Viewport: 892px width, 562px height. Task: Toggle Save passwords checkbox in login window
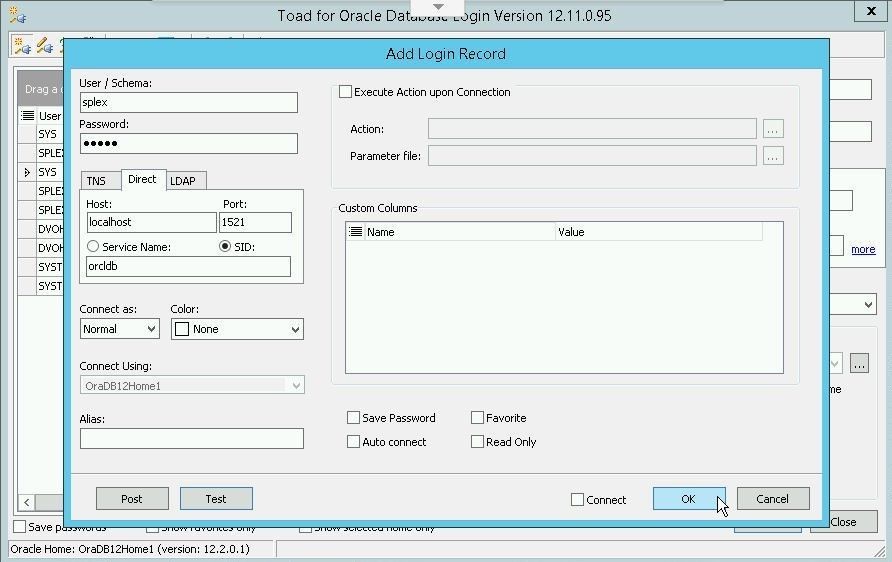(x=19, y=527)
